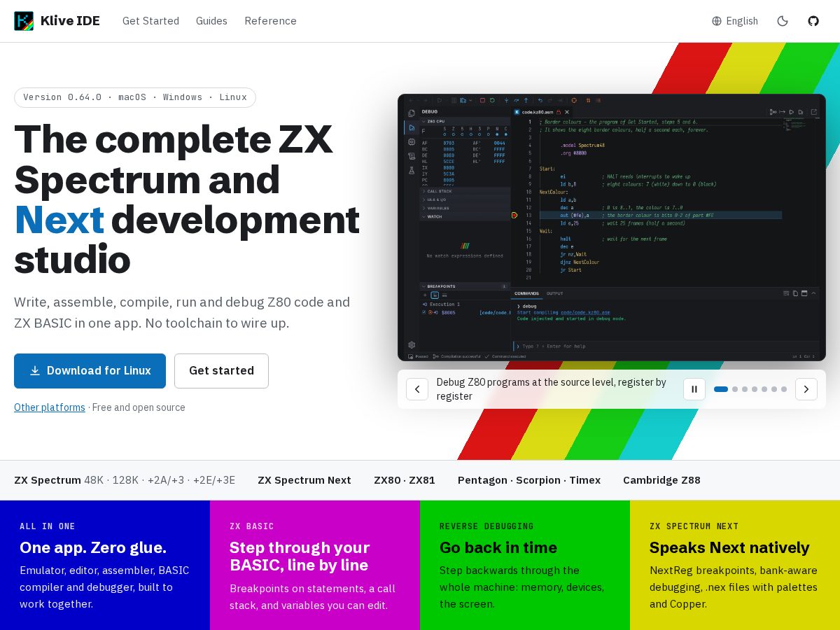This screenshot has height=630, width=840.
Task: Open the dropdown arrow beside build toolbar icon
Action: pyautogui.click(x=470, y=101)
